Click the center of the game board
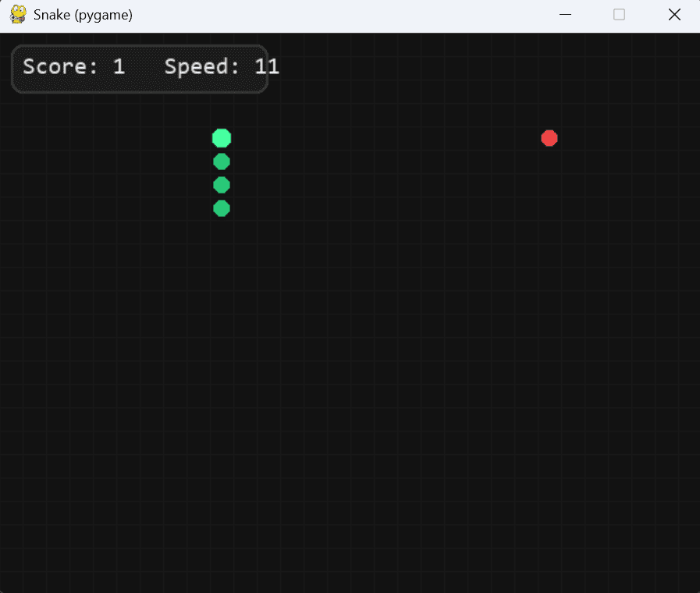700x593 pixels. tap(350, 312)
